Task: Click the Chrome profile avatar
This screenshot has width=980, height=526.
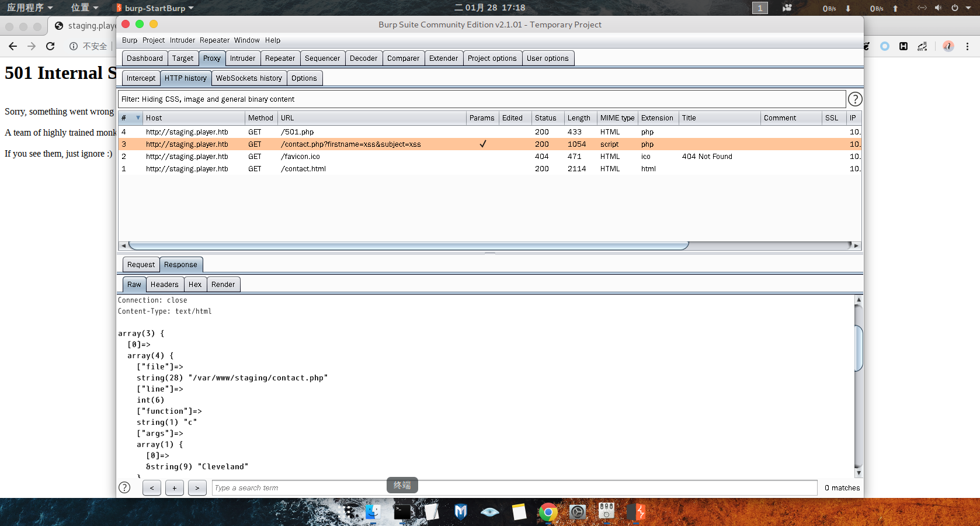Action: click(948, 46)
